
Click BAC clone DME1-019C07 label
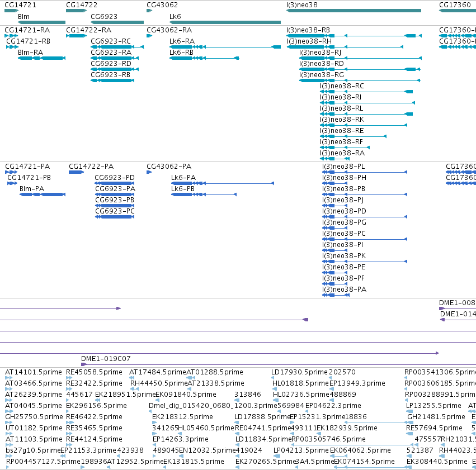tap(106, 359)
